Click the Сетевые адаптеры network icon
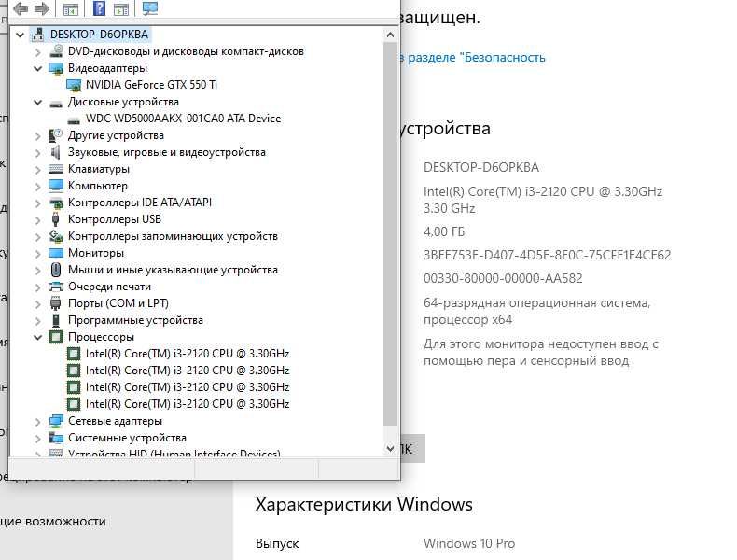This screenshot has height=560, width=737. (56, 421)
